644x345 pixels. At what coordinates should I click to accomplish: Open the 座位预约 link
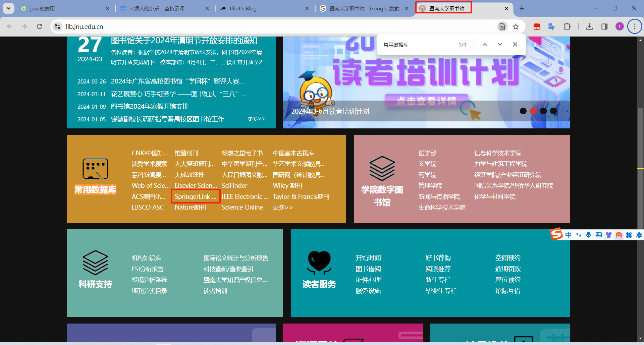pyautogui.click(x=508, y=280)
